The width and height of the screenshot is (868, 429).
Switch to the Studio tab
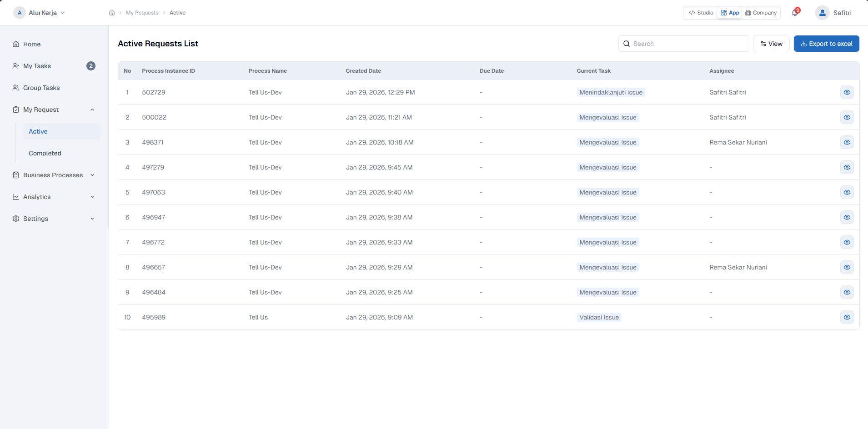pyautogui.click(x=700, y=12)
